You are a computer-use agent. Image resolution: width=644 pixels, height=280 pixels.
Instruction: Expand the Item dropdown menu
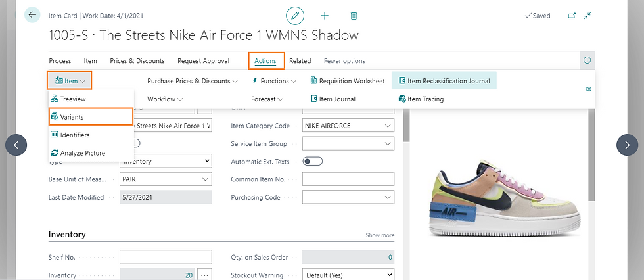(69, 80)
